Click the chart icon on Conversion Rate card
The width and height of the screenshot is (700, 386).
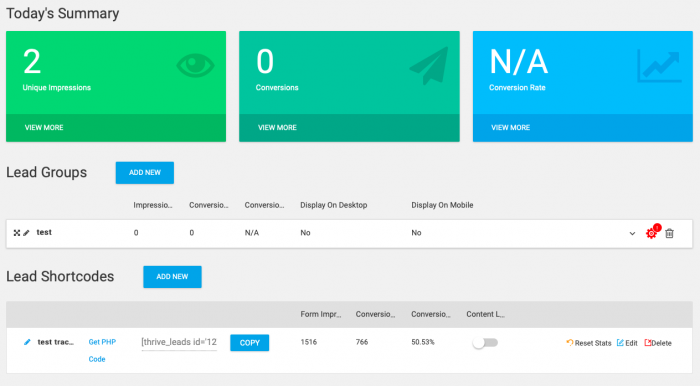(659, 66)
